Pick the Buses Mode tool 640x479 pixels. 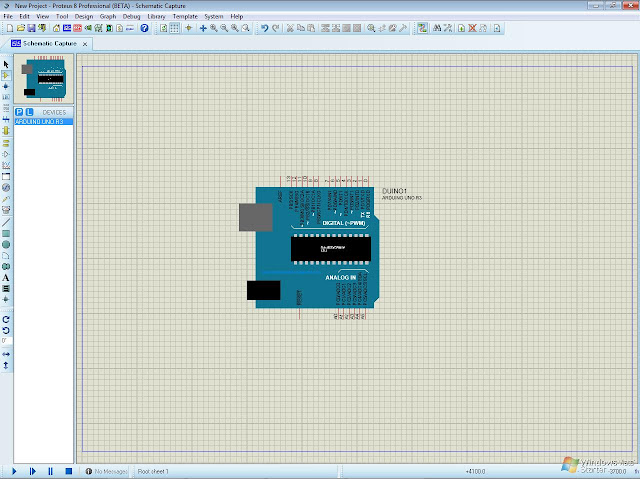(6, 119)
